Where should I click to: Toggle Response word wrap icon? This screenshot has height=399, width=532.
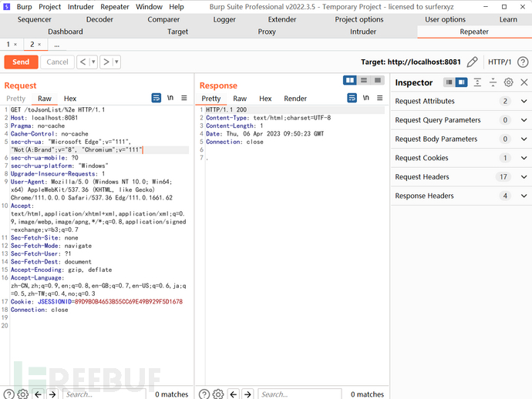[352, 98]
